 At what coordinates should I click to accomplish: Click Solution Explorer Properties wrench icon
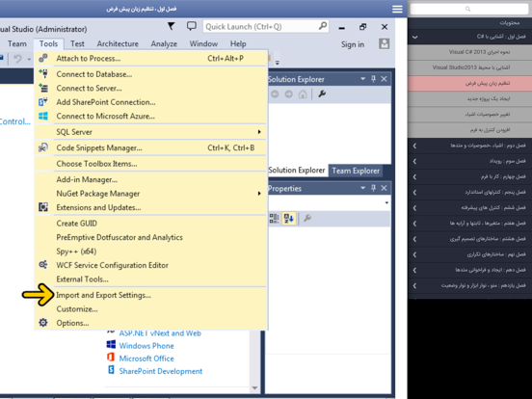coord(322,93)
